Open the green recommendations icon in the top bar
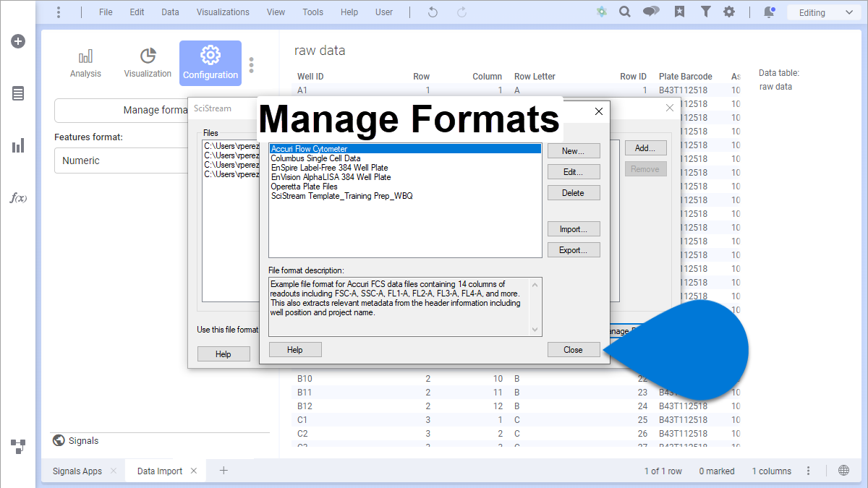 click(601, 12)
